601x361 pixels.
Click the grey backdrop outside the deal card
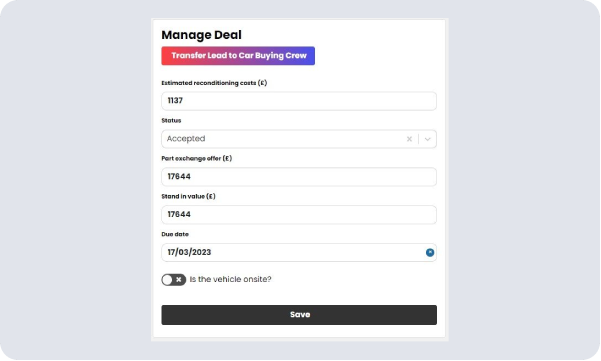(77, 180)
